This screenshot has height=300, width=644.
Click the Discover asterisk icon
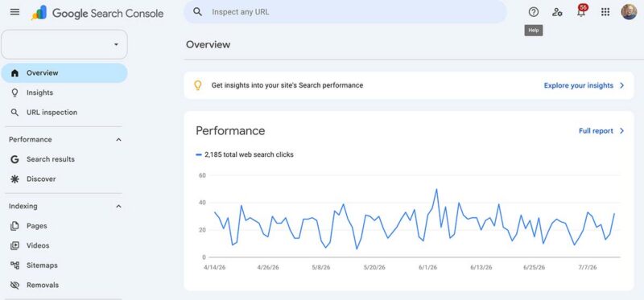click(x=14, y=179)
